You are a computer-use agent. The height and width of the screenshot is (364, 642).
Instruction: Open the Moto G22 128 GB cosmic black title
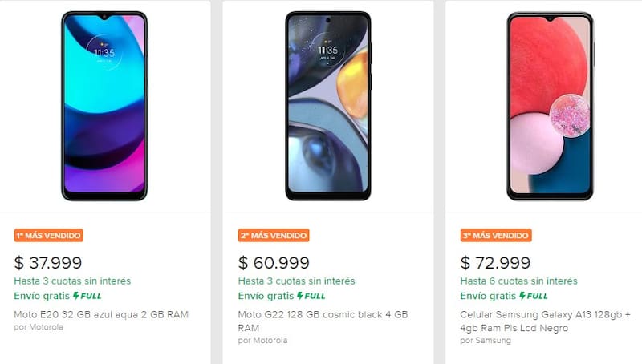pos(323,321)
